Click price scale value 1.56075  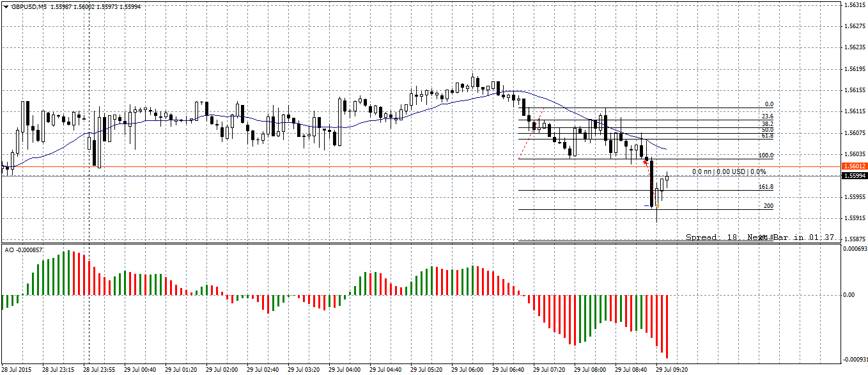point(855,133)
